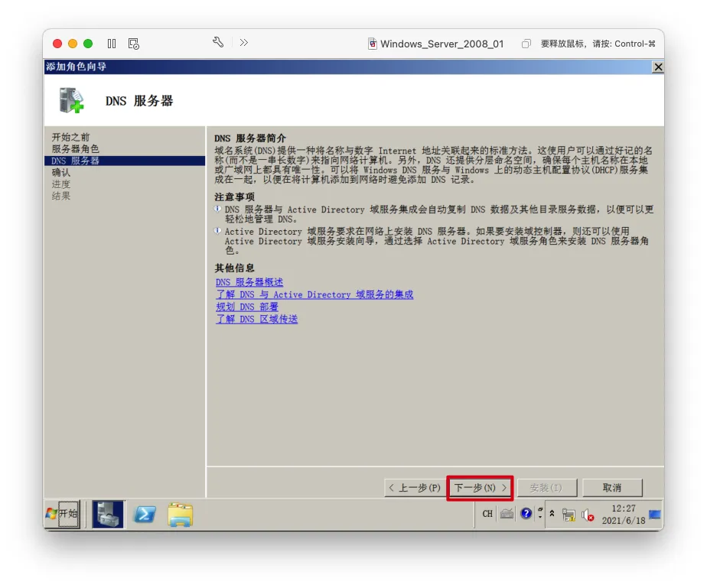
Task: Open the VM snapshot icon in title bar
Action: (133, 44)
